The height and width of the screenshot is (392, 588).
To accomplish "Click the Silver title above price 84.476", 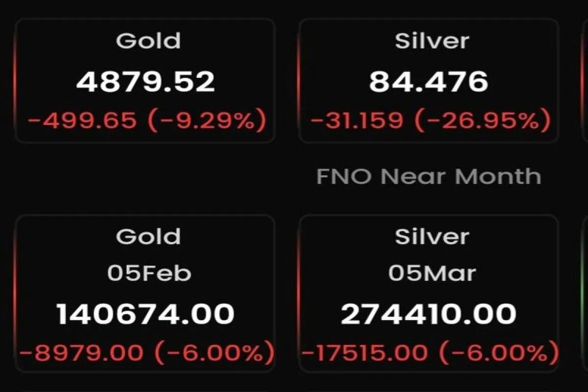I will [431, 40].
